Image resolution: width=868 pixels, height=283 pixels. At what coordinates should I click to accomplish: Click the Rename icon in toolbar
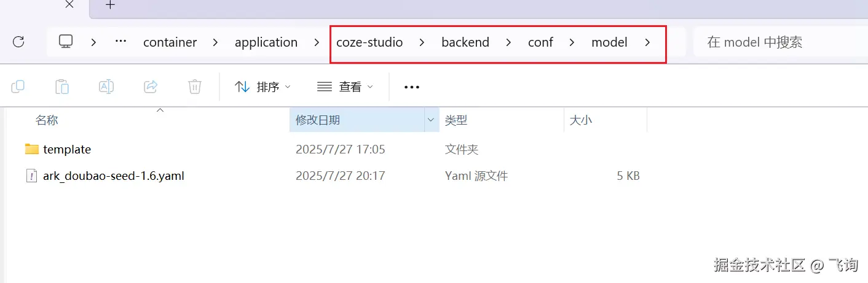click(x=106, y=87)
